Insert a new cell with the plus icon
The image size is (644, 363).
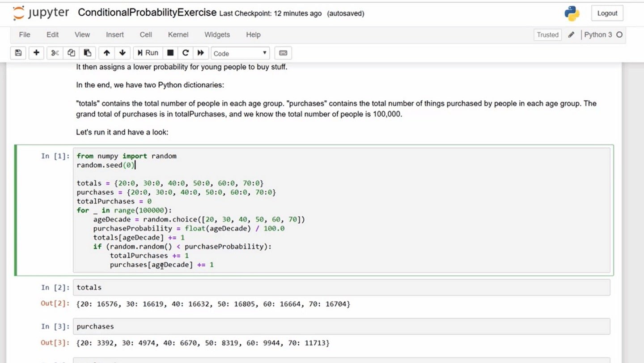(x=36, y=53)
